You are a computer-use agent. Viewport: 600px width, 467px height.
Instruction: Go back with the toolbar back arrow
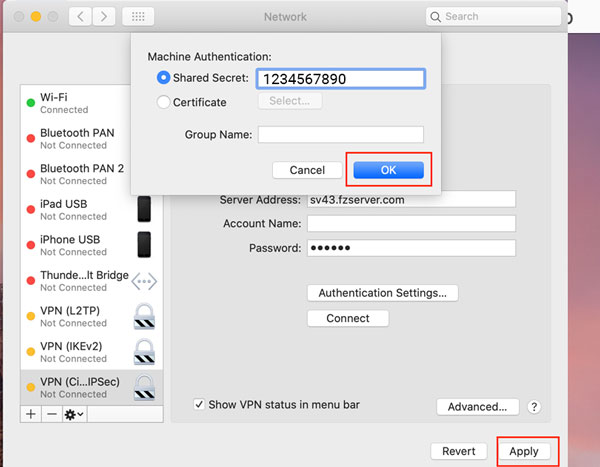pyautogui.click(x=80, y=16)
